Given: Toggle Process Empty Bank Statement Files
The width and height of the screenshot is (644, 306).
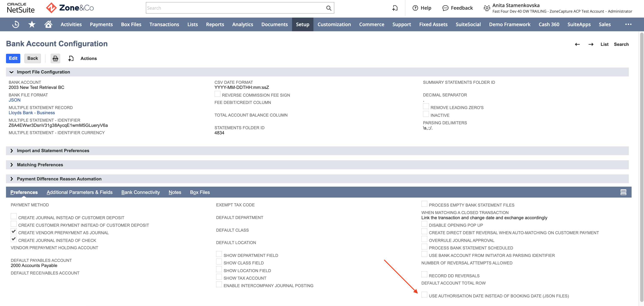Looking at the screenshot, I should 424,204.
